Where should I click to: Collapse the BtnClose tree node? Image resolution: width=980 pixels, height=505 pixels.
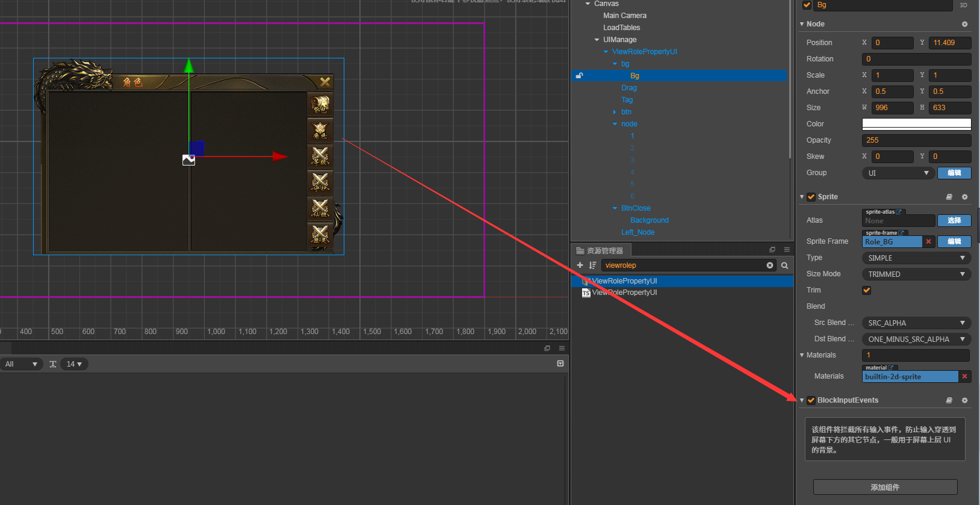point(615,208)
